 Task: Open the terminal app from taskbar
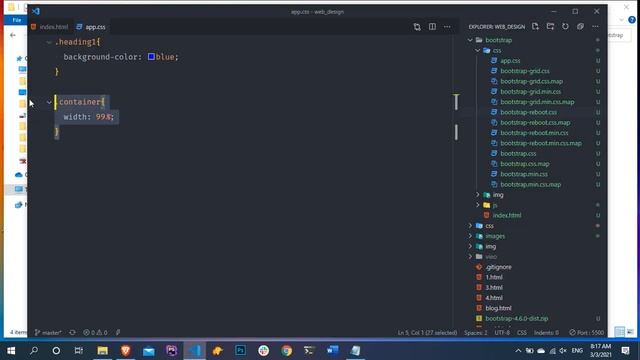309,351
